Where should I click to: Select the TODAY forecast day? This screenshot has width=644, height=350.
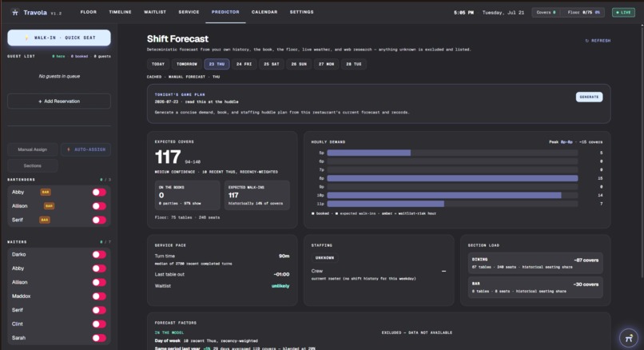pyautogui.click(x=158, y=64)
